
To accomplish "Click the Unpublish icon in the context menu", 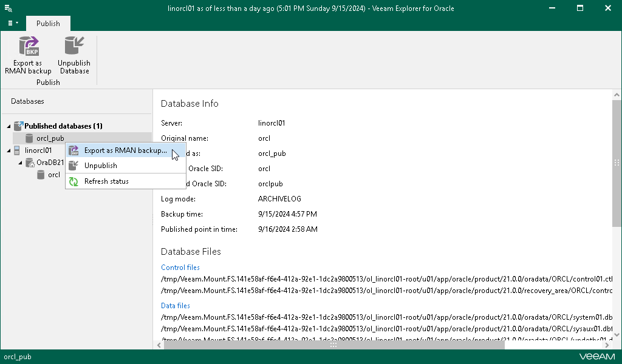I will 73,166.
